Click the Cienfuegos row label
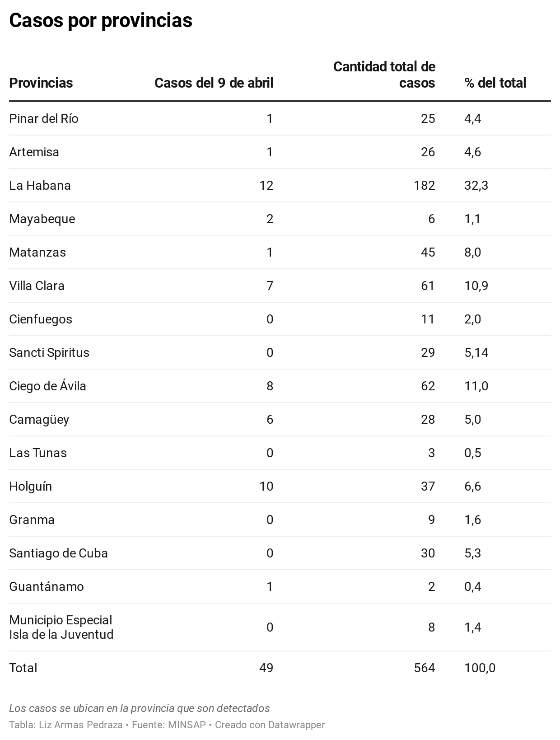This screenshot has width=560, height=740. tap(41, 319)
